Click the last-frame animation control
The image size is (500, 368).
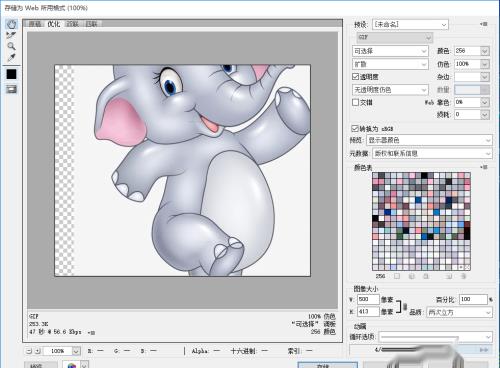pos(484,350)
